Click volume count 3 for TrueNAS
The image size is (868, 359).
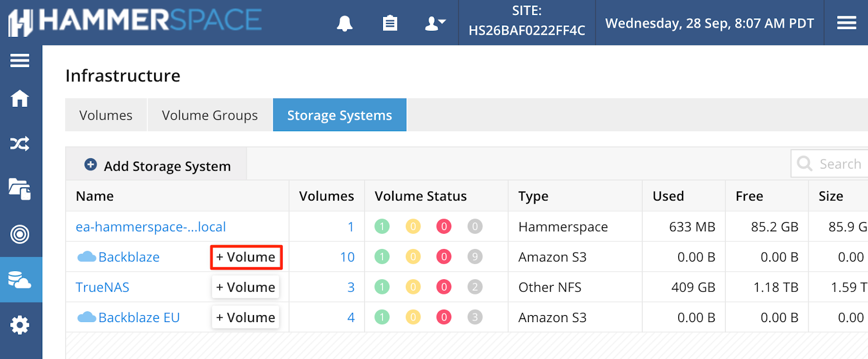click(x=351, y=287)
